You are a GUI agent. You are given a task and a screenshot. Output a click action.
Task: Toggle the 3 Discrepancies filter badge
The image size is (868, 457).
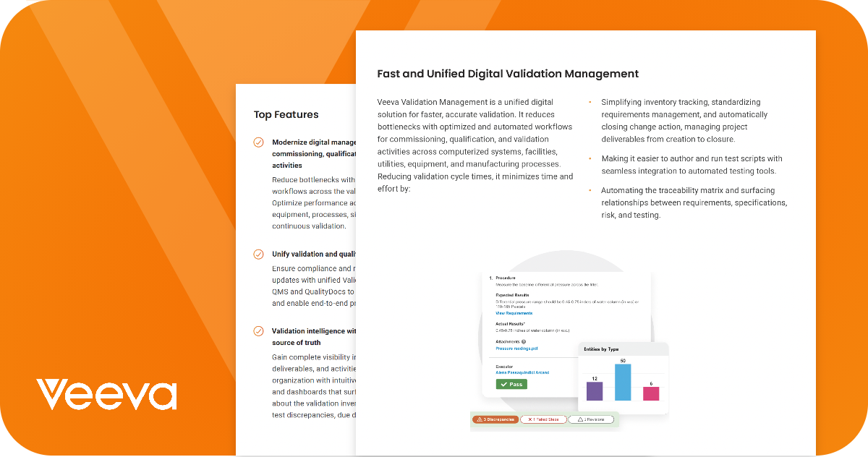coord(494,419)
